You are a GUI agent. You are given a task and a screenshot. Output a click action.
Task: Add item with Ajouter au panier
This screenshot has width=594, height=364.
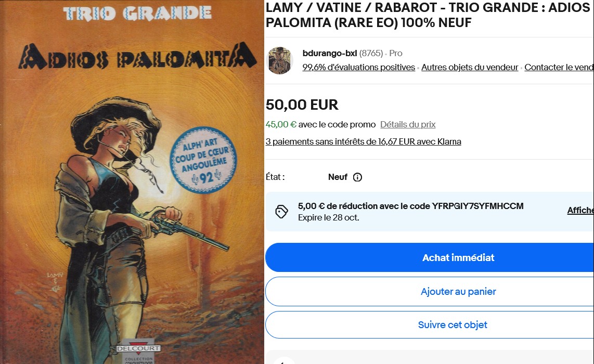430,292
